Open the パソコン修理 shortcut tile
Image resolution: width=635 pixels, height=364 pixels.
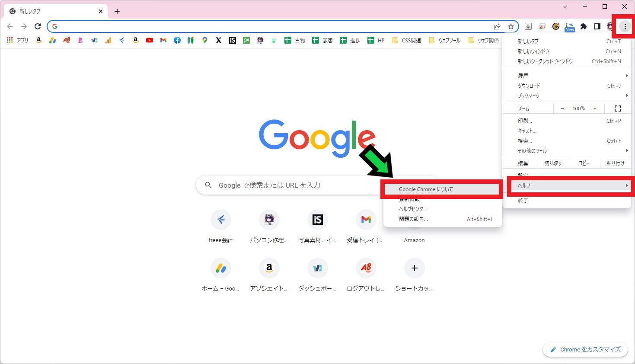[x=269, y=226]
